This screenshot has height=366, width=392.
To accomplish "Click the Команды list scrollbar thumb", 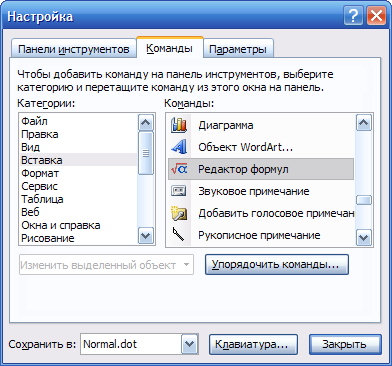I will 363,200.
